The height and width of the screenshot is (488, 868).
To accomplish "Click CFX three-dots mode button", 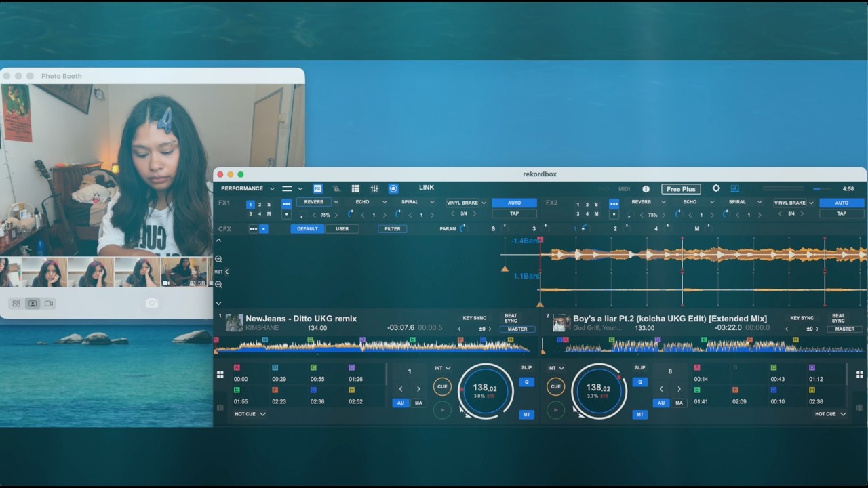I will [254, 229].
